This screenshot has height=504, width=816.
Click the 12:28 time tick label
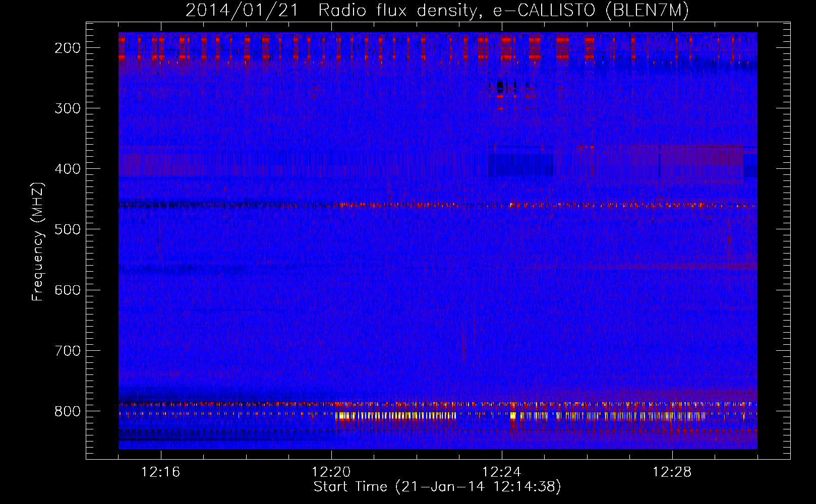point(672,472)
